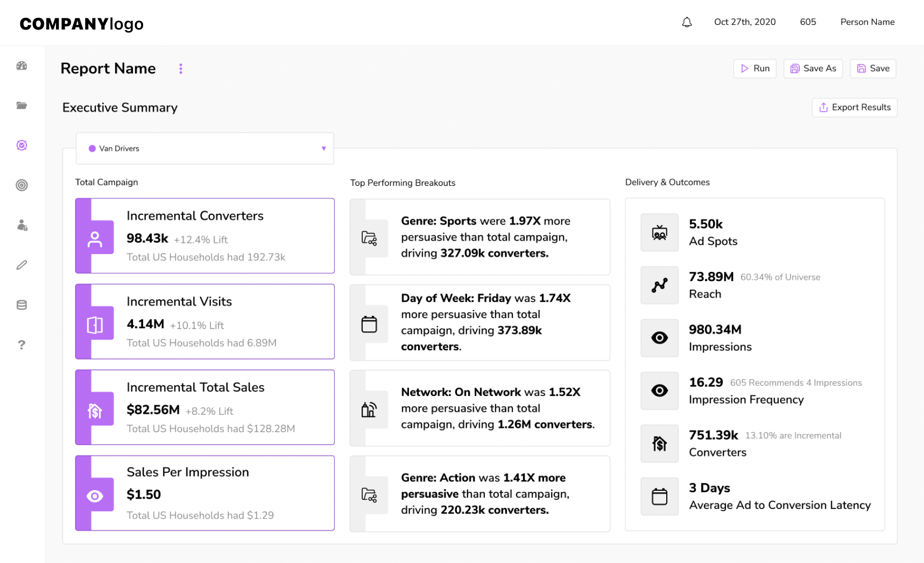Click the 73.89M Reach value

coord(711,277)
